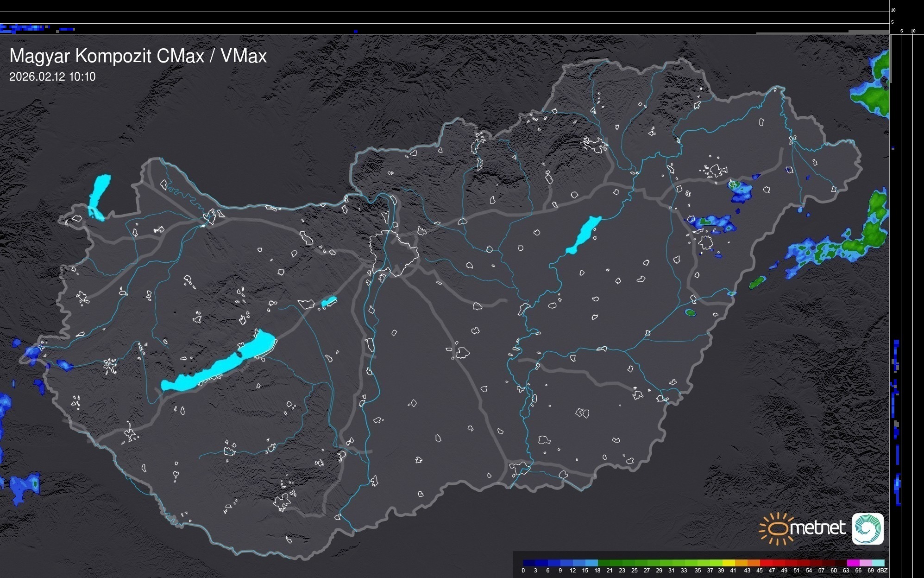Click the Budapest city outline
This screenshot has width=924, height=578.
point(395,253)
